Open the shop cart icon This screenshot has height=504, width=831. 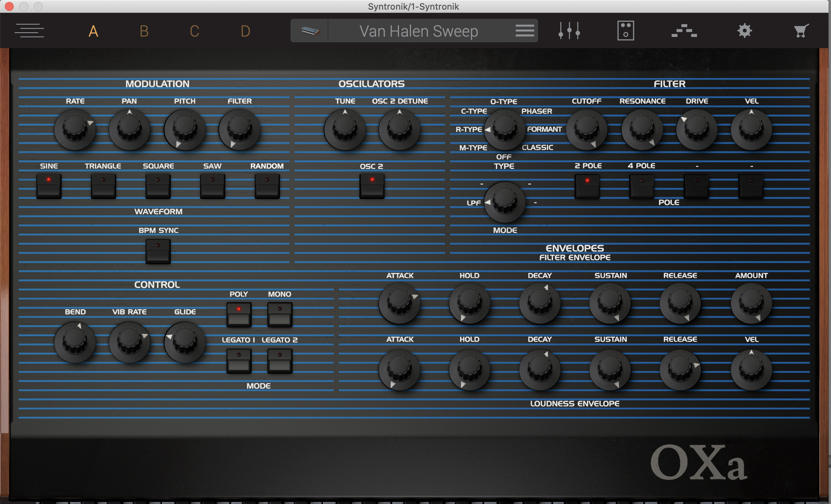801,31
